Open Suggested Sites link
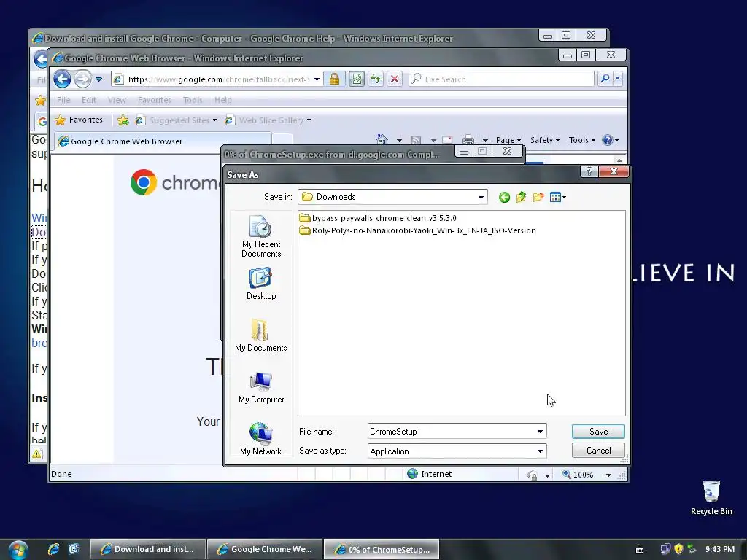 point(177,120)
